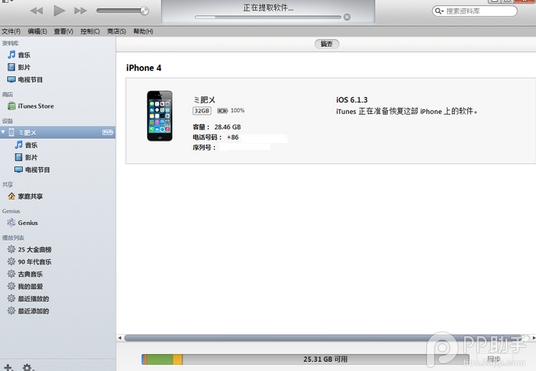The image size is (536, 371).
Task: Open iTunes Store in sidebar
Action: pyautogui.click(x=31, y=106)
